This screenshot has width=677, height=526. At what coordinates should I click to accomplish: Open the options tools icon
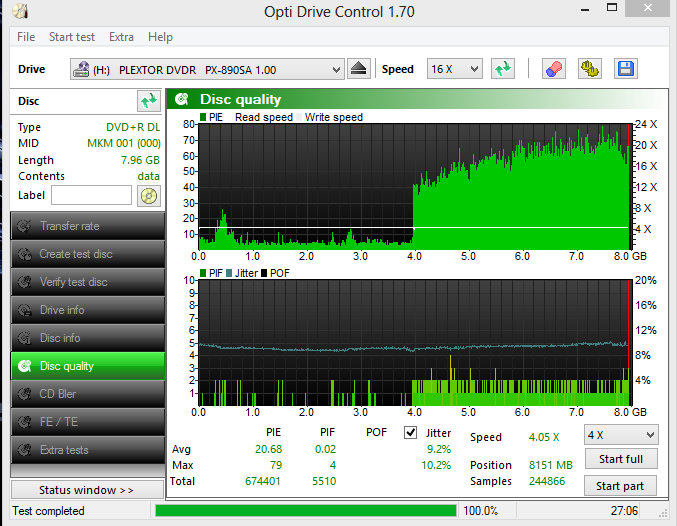(x=590, y=70)
